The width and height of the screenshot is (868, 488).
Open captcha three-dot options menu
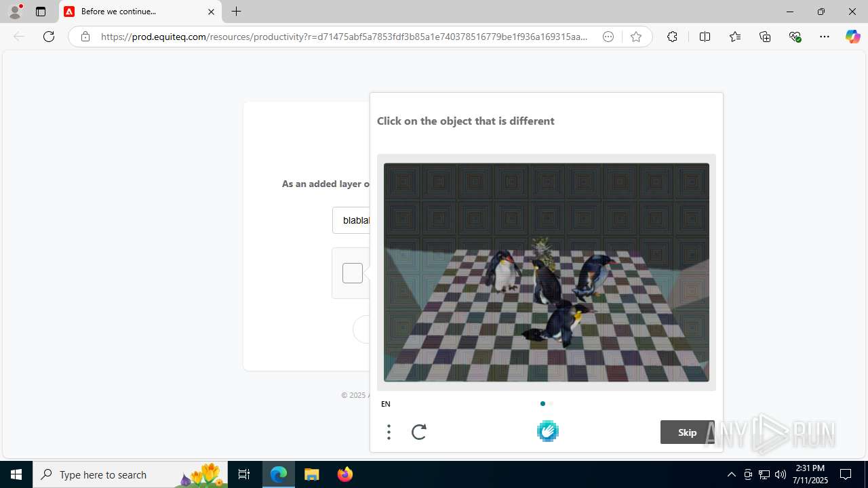point(389,432)
